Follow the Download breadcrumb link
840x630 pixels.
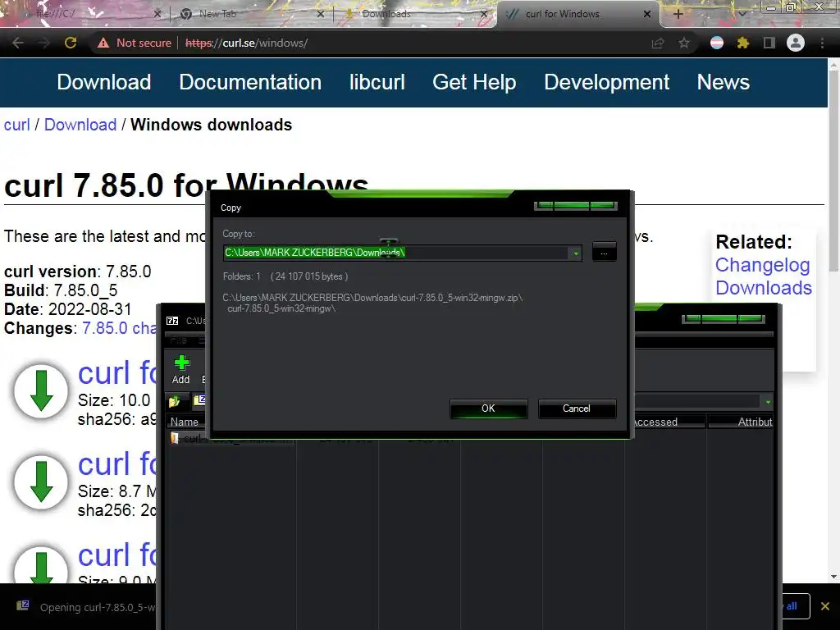[x=80, y=125]
